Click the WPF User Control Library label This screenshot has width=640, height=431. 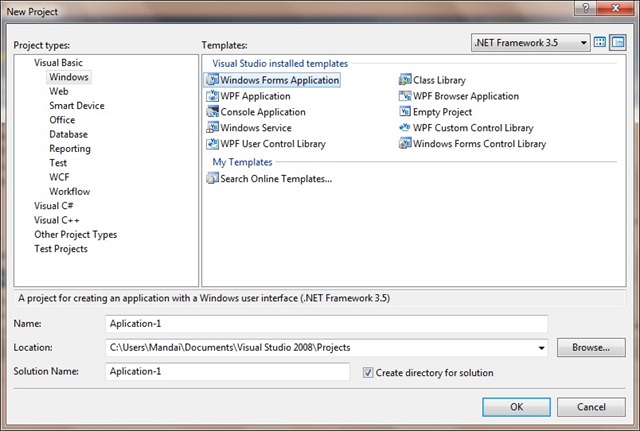click(273, 144)
